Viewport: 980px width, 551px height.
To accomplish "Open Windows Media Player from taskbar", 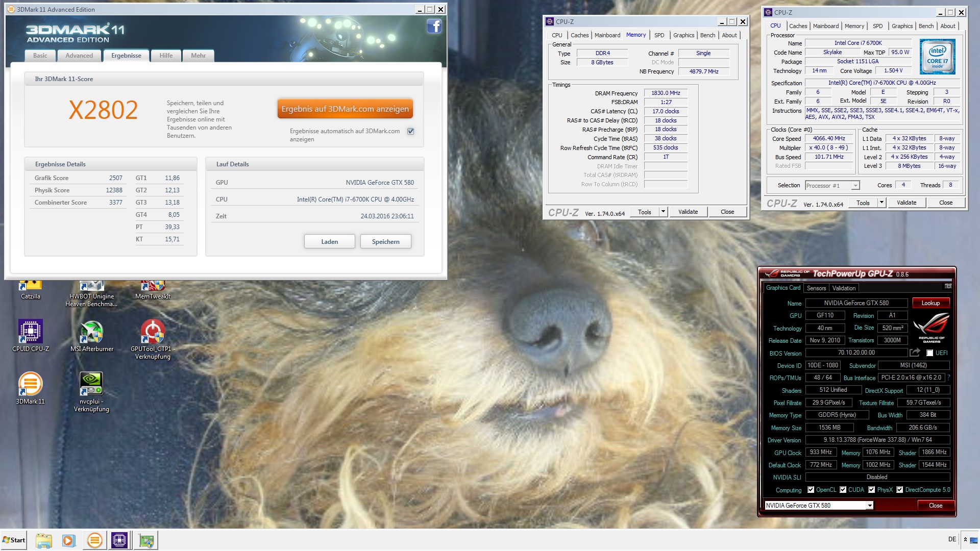I will (x=68, y=540).
